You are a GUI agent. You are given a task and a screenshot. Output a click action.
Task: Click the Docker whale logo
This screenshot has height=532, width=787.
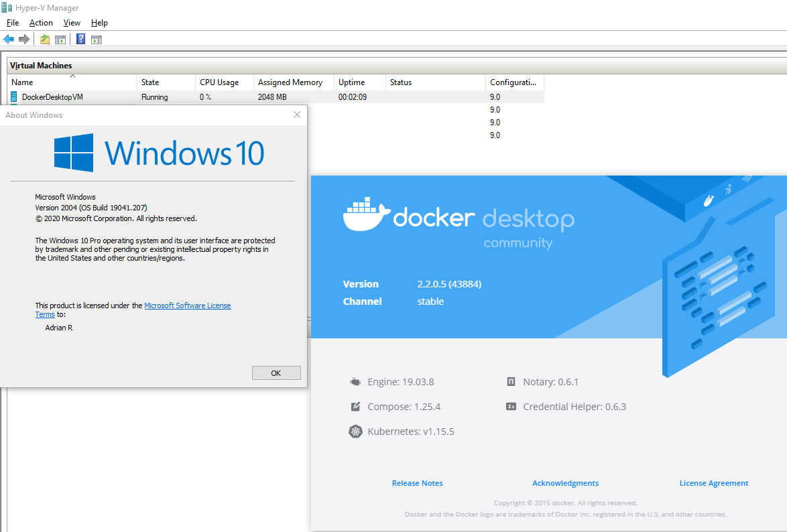click(367, 214)
